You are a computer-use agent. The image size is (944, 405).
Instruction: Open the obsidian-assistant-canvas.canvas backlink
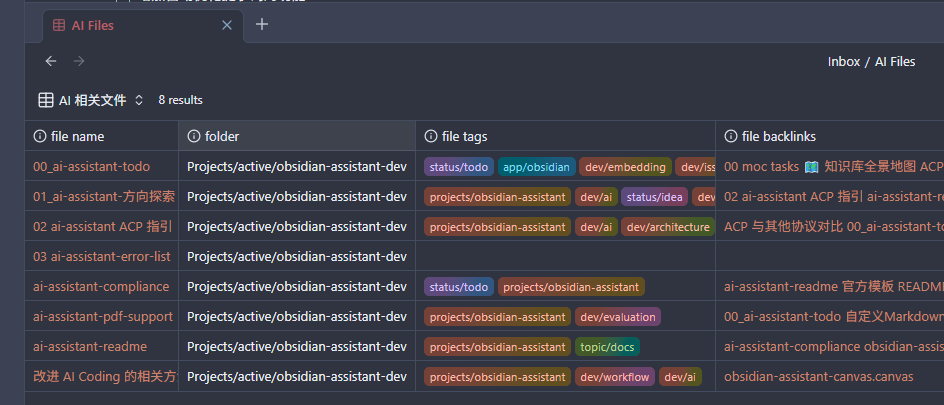[x=818, y=377]
